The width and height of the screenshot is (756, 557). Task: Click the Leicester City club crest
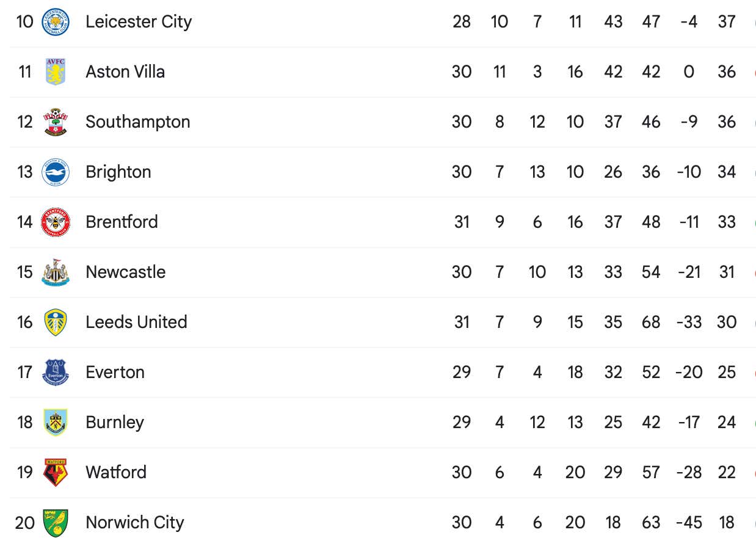click(x=56, y=22)
